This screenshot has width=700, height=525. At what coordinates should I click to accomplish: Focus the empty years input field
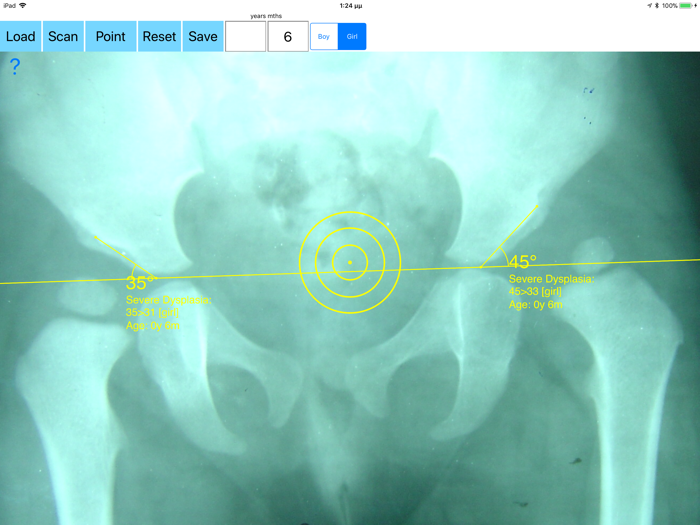(246, 36)
